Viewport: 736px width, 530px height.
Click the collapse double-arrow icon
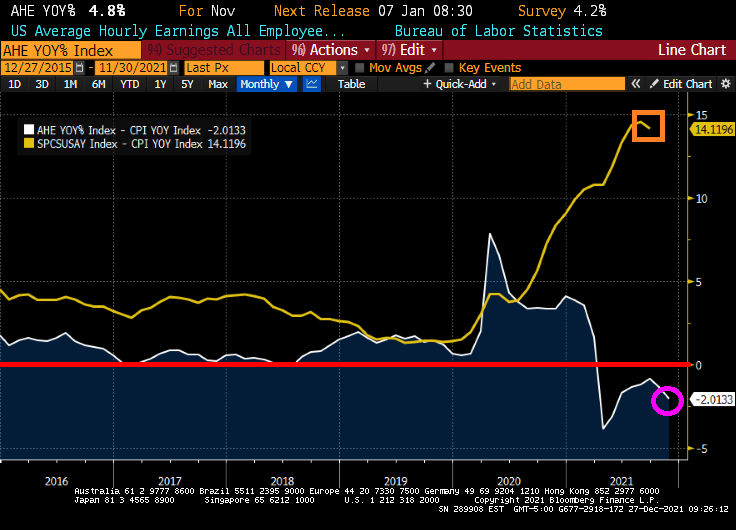point(636,84)
